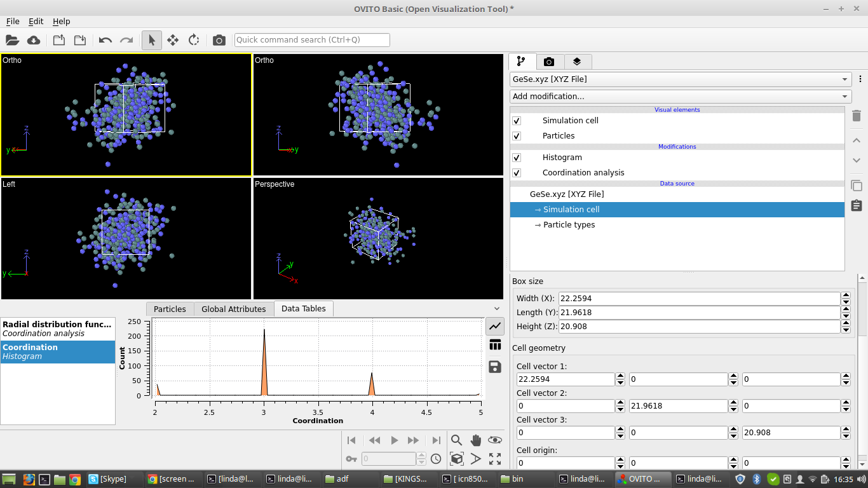Select the rotate/orbit camera tool
The image size is (868, 488).
(194, 40)
